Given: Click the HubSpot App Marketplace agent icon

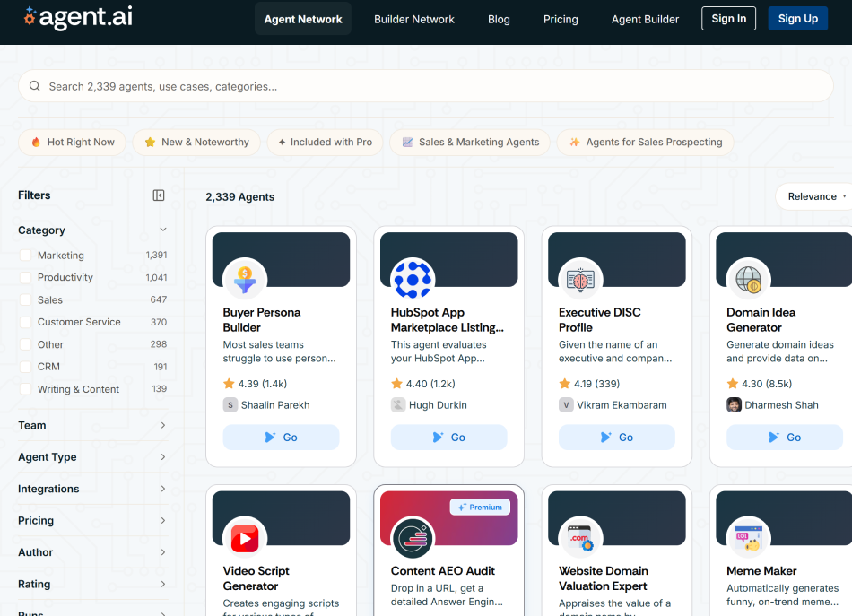Looking at the screenshot, I should [x=411, y=279].
